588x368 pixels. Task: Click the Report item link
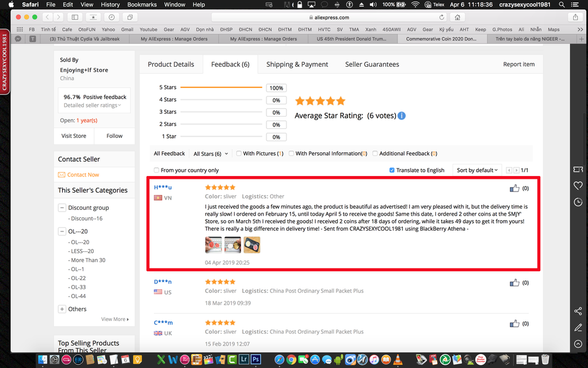(x=519, y=64)
